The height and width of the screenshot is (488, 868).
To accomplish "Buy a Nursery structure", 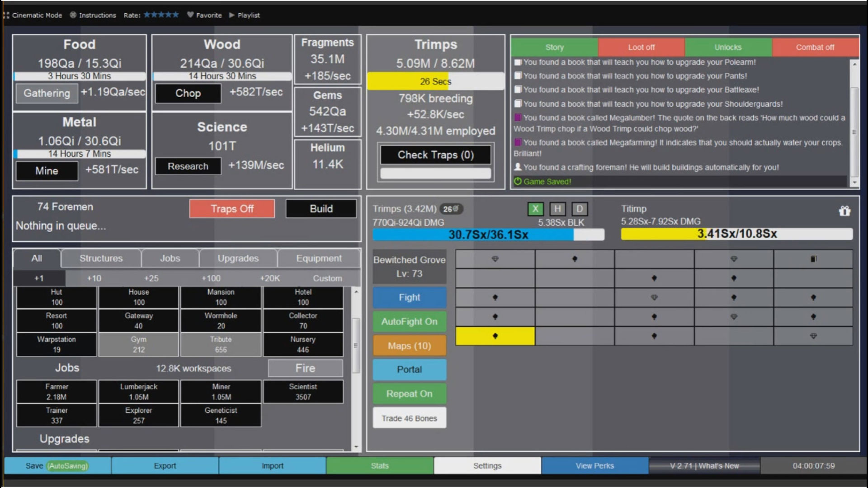I will click(x=303, y=344).
